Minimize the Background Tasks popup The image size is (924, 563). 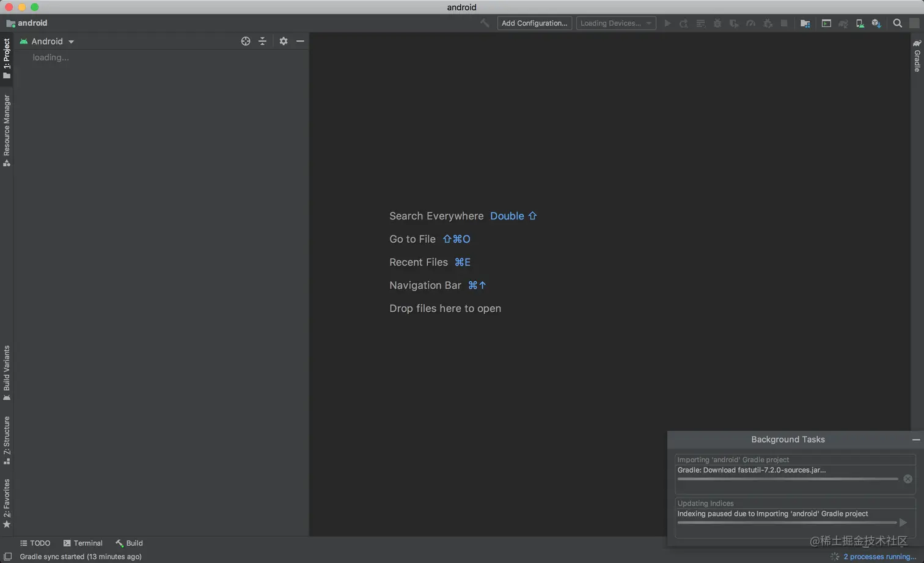(916, 440)
